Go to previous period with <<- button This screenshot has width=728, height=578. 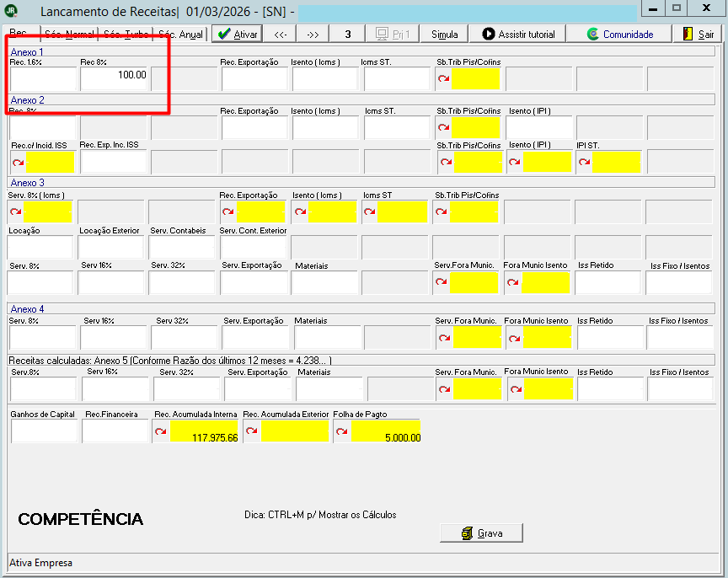pyautogui.click(x=280, y=34)
